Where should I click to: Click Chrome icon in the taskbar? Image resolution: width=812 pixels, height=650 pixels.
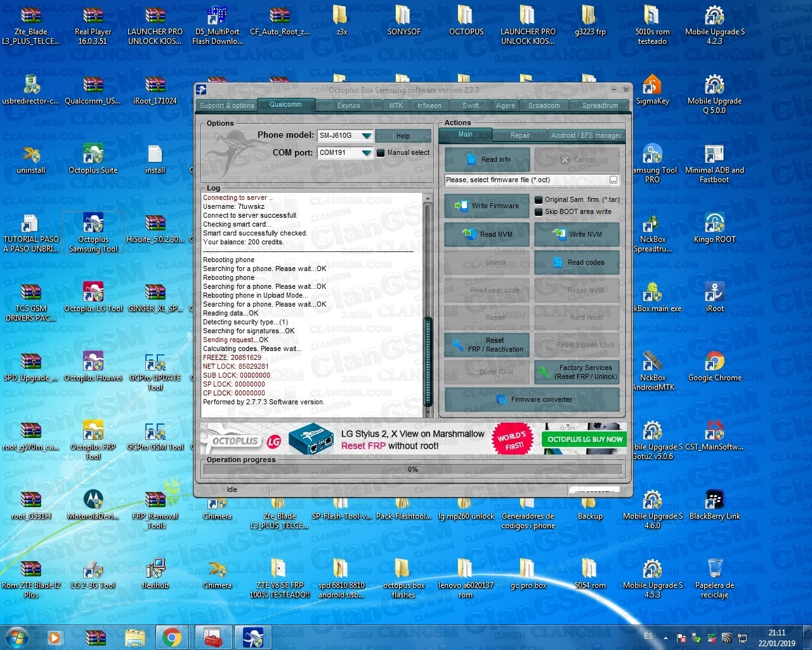172,637
